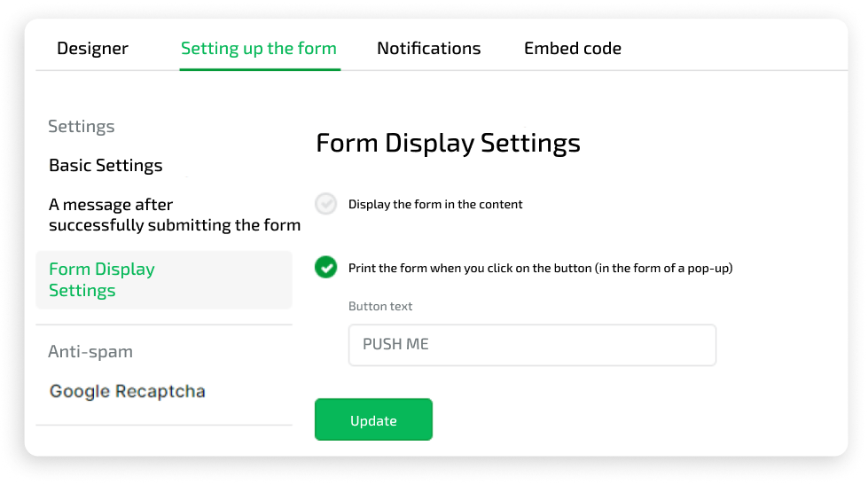Go to the Embed code tab
This screenshot has width=868, height=485.
pyautogui.click(x=572, y=49)
